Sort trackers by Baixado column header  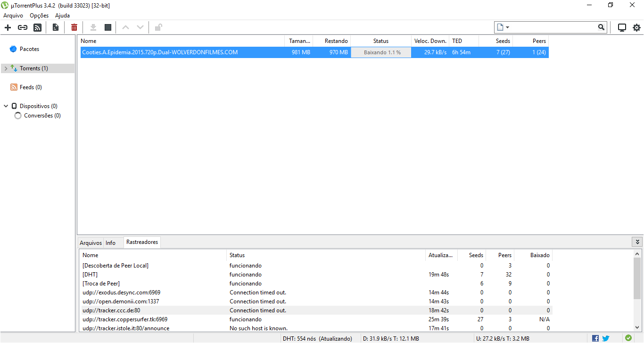[533, 255]
